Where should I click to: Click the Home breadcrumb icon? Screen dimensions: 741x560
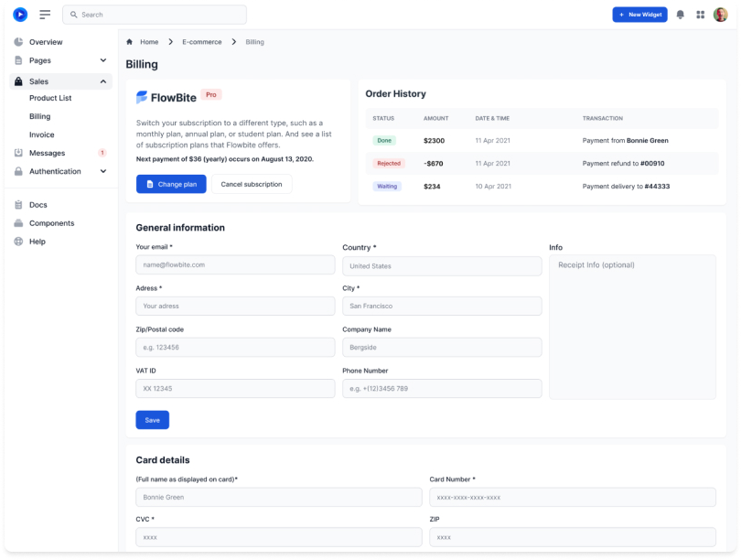(130, 42)
